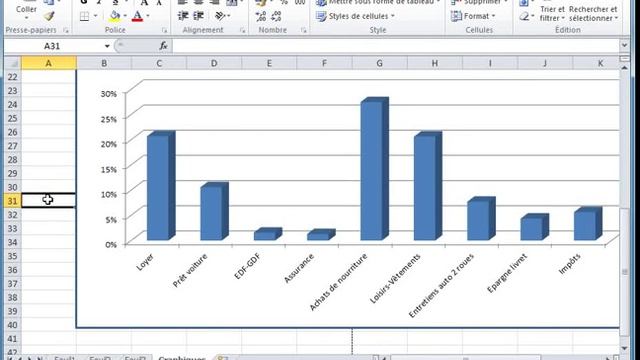Click the "15%" vertical axis value
This screenshot has height=360, width=640.
pyautogui.click(x=109, y=169)
